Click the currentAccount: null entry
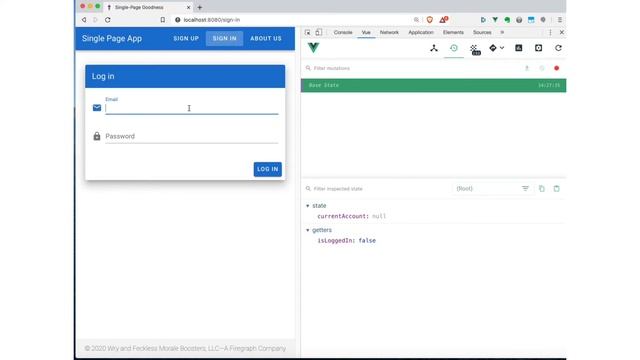Screen dimensions: 640x360 coord(351,216)
